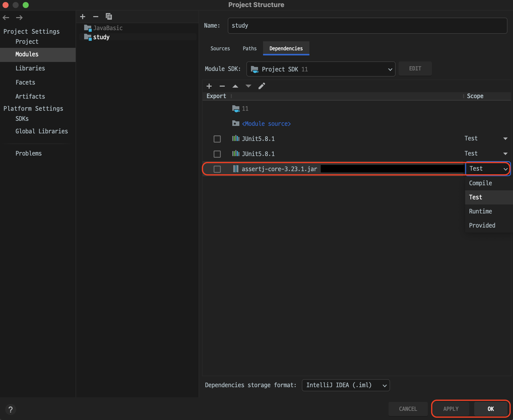Image resolution: width=513 pixels, height=420 pixels.
Task: Check export box for second JUnit5.8.1
Action: pos(217,154)
